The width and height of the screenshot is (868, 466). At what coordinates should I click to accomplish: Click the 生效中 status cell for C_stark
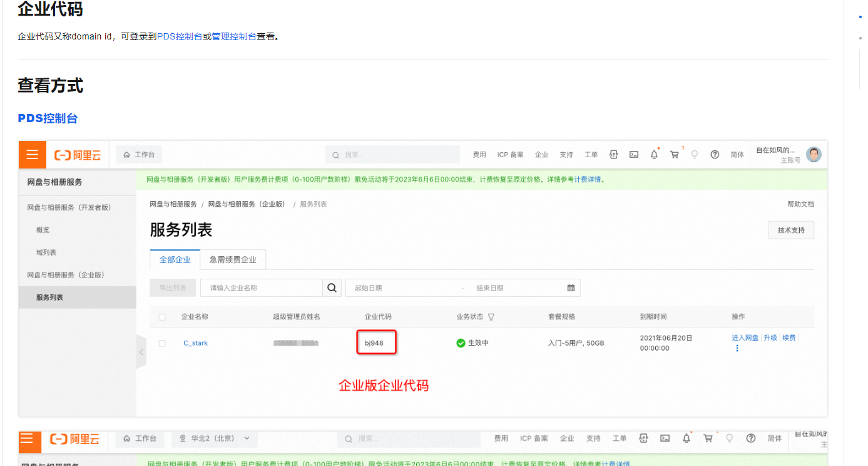tap(472, 343)
